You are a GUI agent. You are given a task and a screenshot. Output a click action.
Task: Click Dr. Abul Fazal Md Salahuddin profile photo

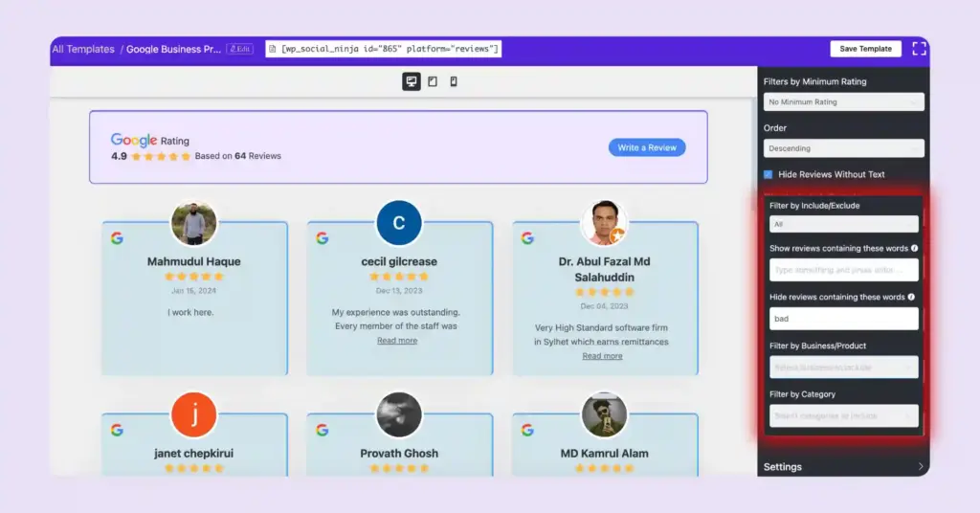point(605,223)
